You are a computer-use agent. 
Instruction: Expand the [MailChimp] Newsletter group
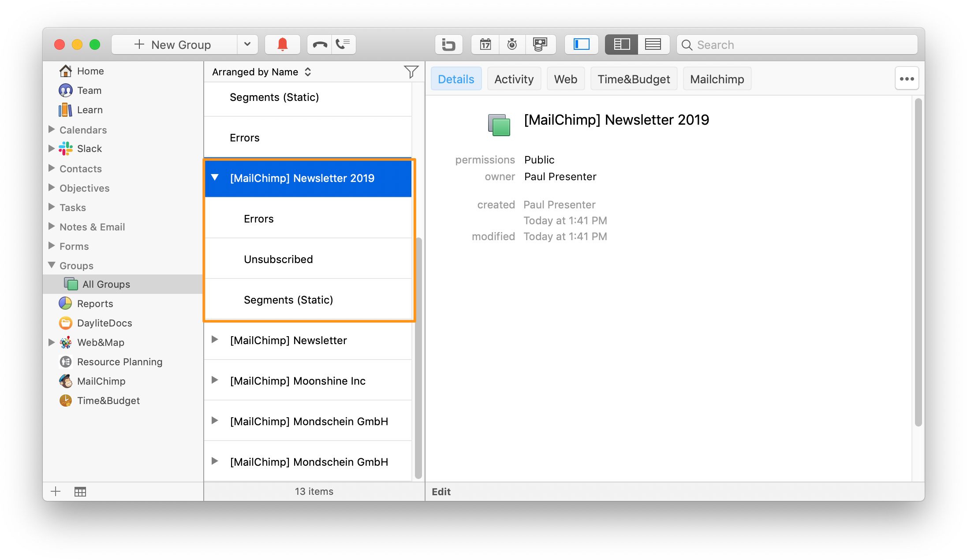point(215,340)
